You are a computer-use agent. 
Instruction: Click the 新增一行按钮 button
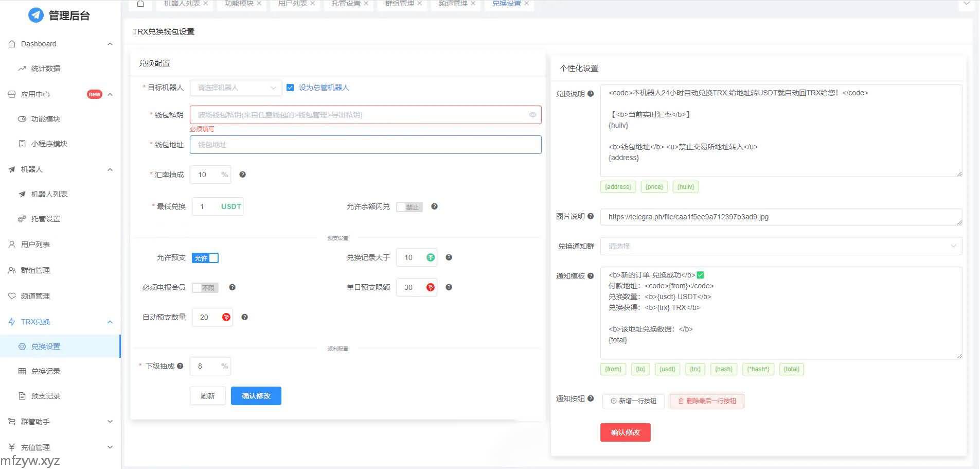633,401
